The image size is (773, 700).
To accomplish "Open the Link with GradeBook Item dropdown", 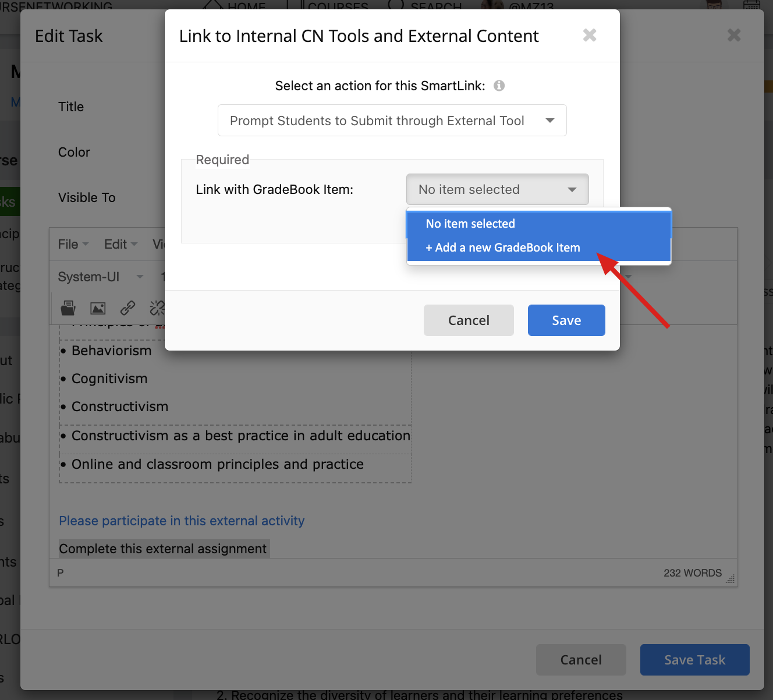I will [498, 189].
